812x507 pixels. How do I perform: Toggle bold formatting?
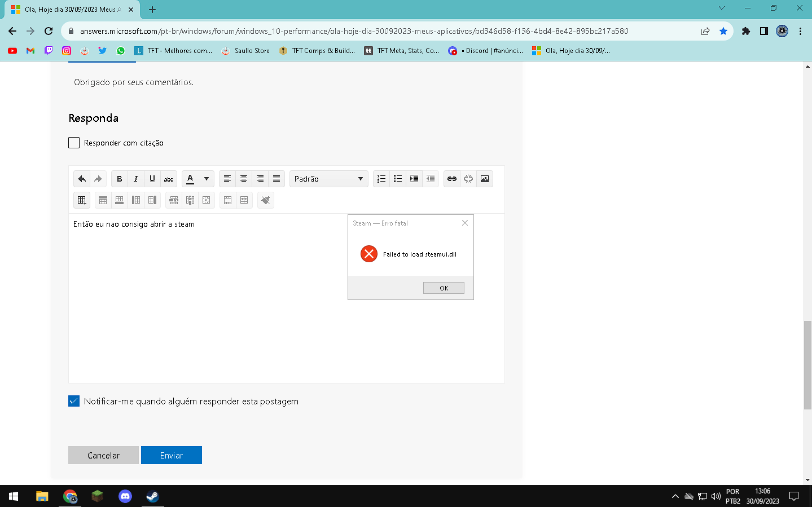point(120,179)
